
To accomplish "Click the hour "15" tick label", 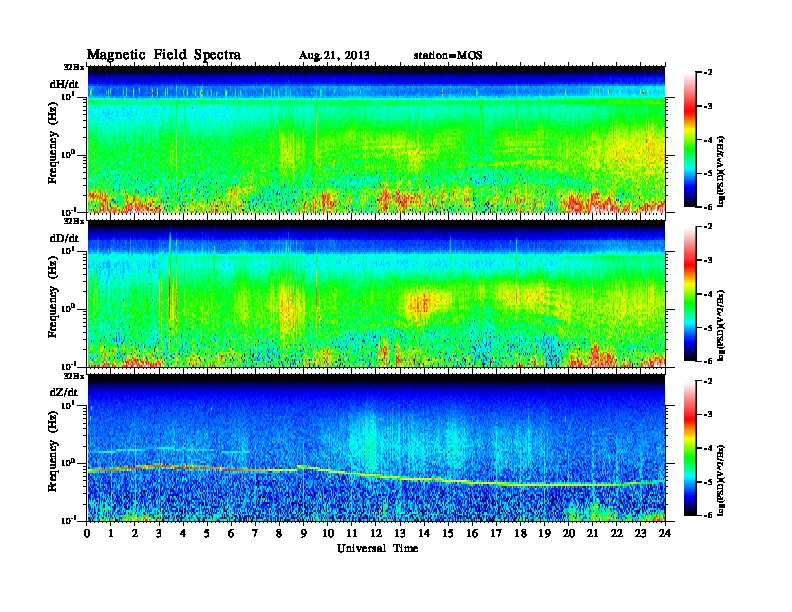I will click(448, 533).
